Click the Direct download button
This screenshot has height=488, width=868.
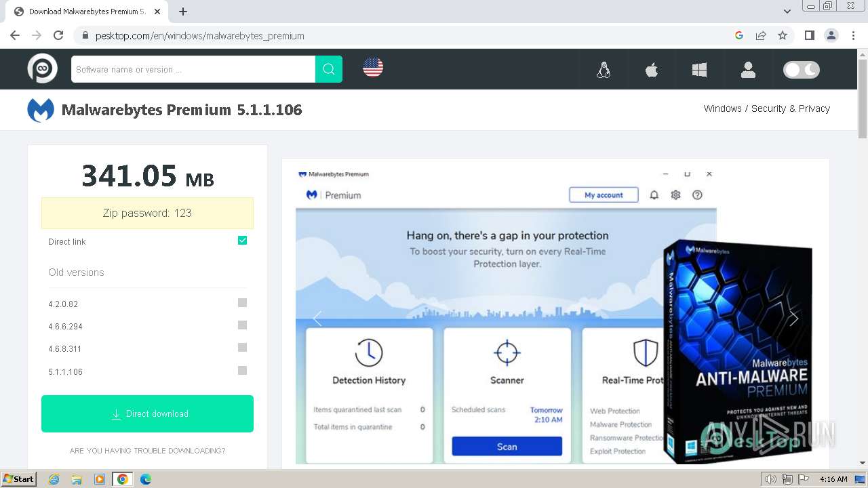coord(147,413)
